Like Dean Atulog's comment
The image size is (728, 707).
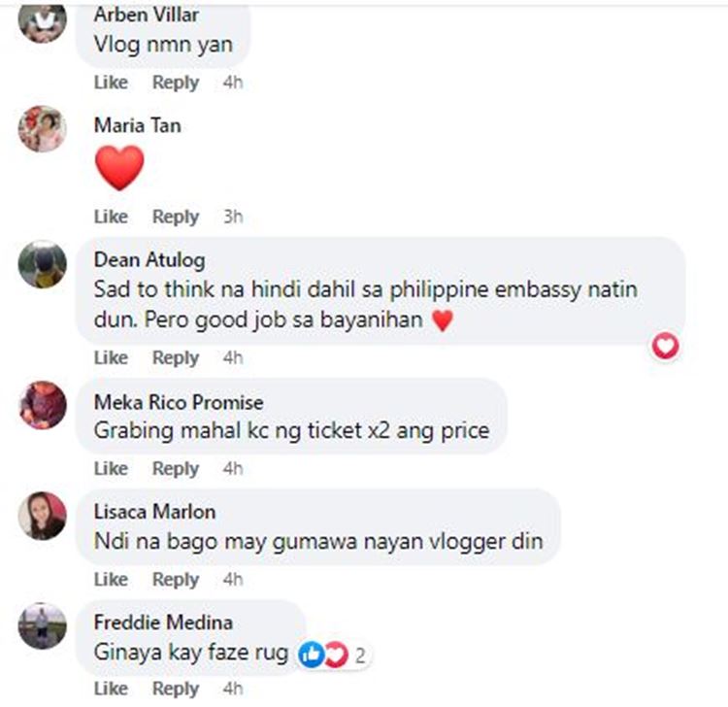click(x=111, y=357)
